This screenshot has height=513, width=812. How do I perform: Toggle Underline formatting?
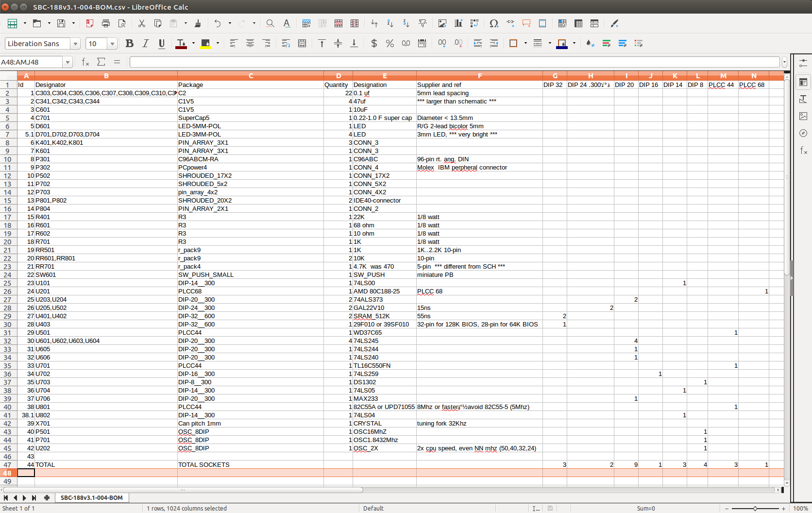(162, 43)
